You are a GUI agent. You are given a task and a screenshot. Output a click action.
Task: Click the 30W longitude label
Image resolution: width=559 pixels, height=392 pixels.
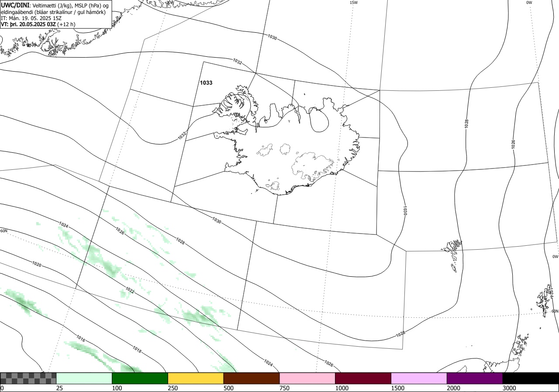click(x=170, y=2)
